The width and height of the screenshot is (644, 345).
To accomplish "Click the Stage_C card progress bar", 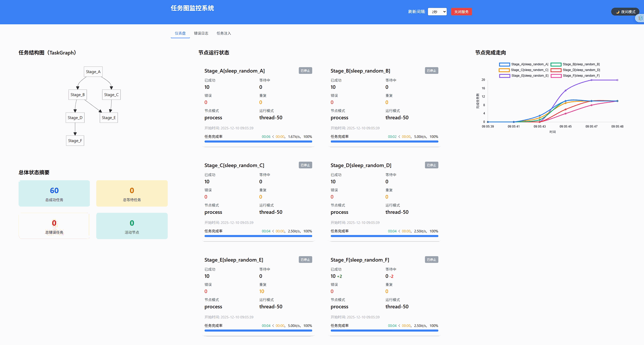I will 258,236.
